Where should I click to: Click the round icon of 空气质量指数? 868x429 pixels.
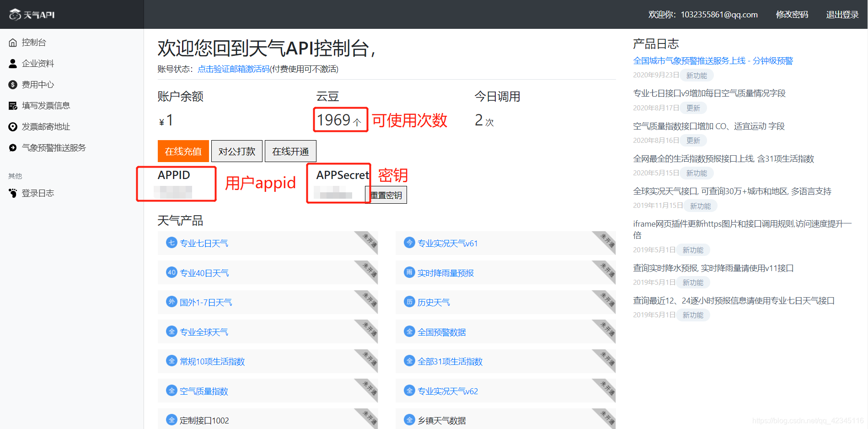tap(171, 391)
